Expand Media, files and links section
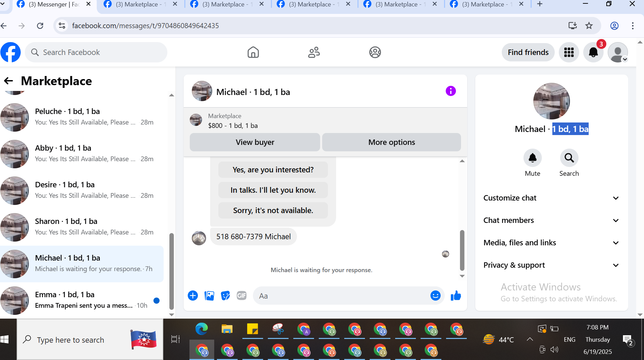The image size is (644, 360). pos(552,243)
